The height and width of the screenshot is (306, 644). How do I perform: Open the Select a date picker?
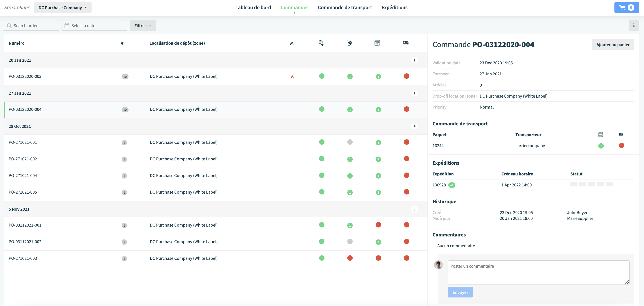[94, 26]
